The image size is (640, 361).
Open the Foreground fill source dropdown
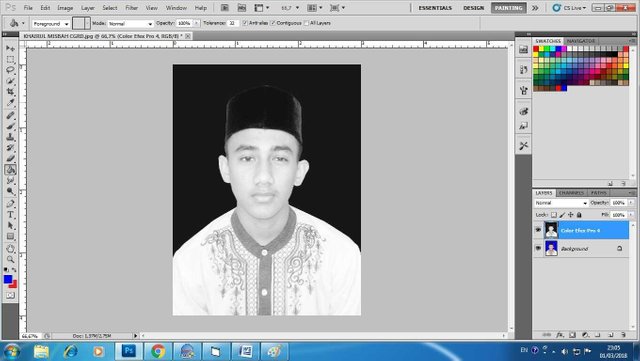51,24
